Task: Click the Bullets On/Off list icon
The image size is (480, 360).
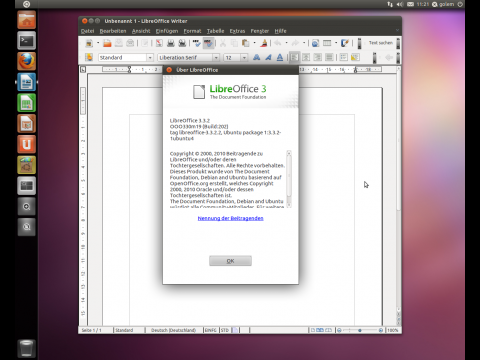Action: pyautogui.click(x=355, y=57)
